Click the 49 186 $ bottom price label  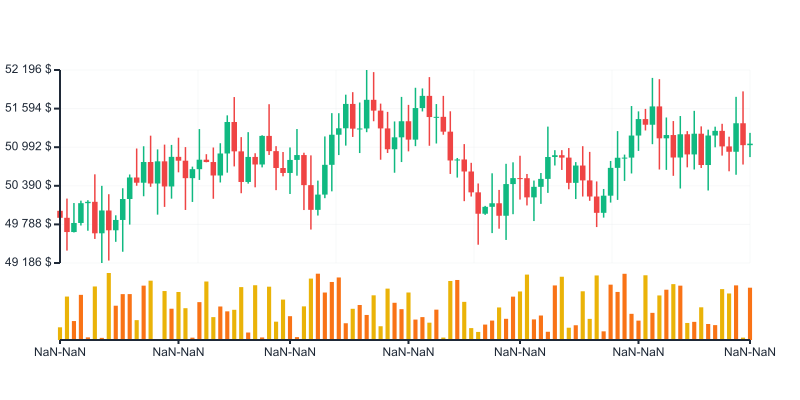(x=30, y=262)
